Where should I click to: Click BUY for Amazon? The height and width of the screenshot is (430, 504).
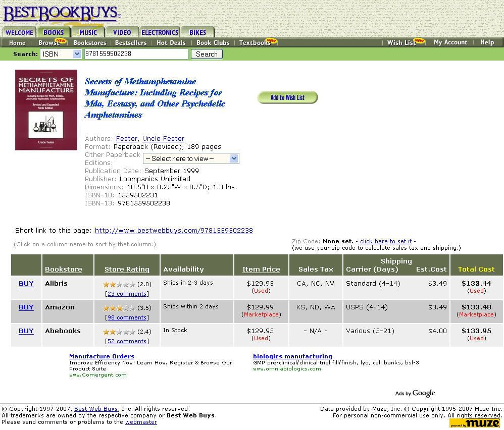pos(26,307)
